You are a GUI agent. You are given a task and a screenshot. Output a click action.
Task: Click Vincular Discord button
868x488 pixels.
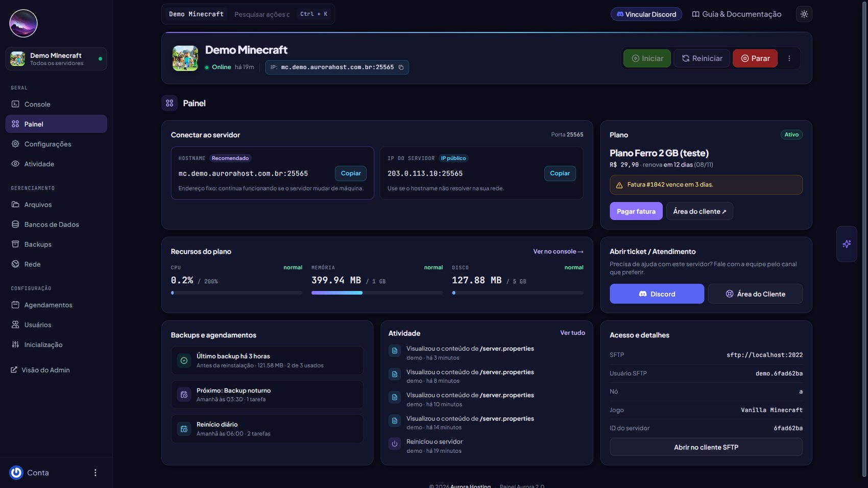tap(646, 14)
